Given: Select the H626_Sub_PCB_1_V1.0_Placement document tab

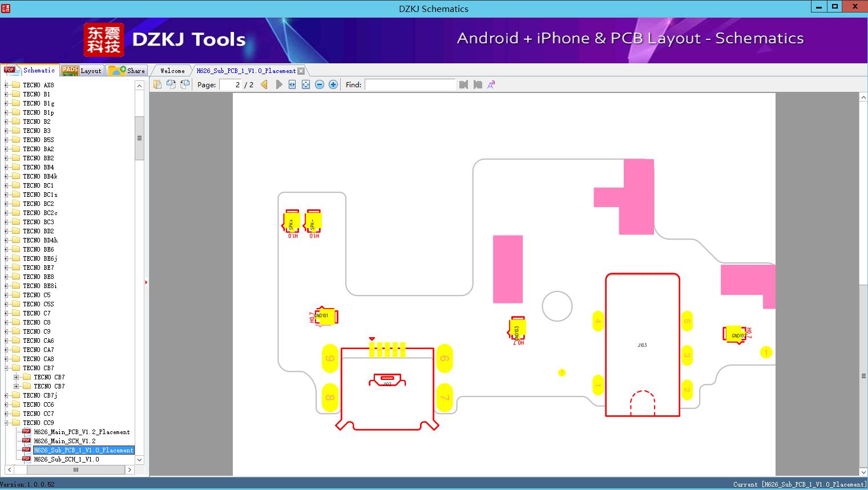Looking at the screenshot, I should [x=246, y=71].
